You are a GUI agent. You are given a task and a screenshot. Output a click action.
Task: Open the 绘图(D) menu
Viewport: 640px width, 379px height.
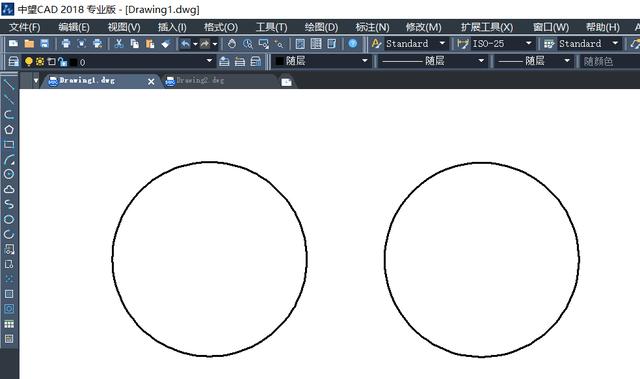321,27
